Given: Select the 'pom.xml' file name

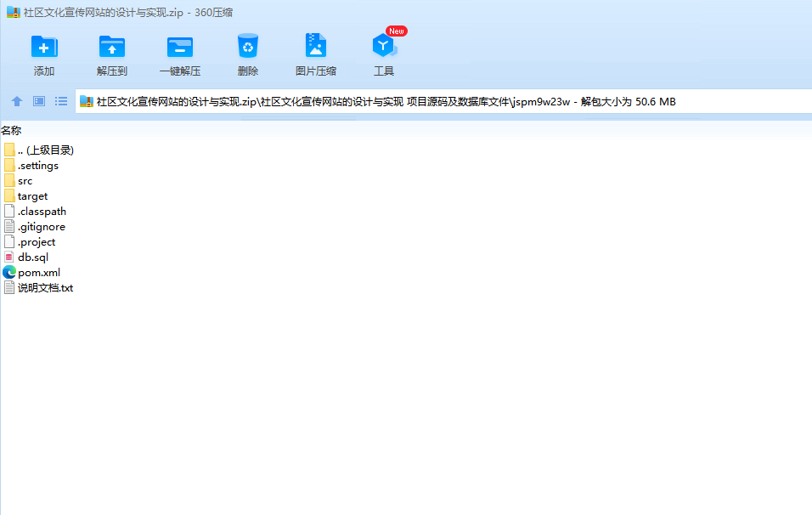Looking at the screenshot, I should click(39, 273).
